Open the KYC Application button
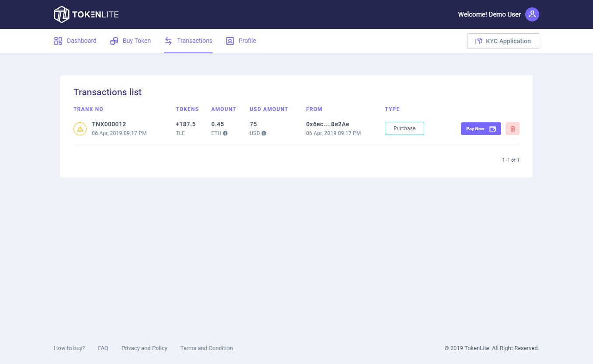Screen dimensions: 593x364 pos(503,41)
